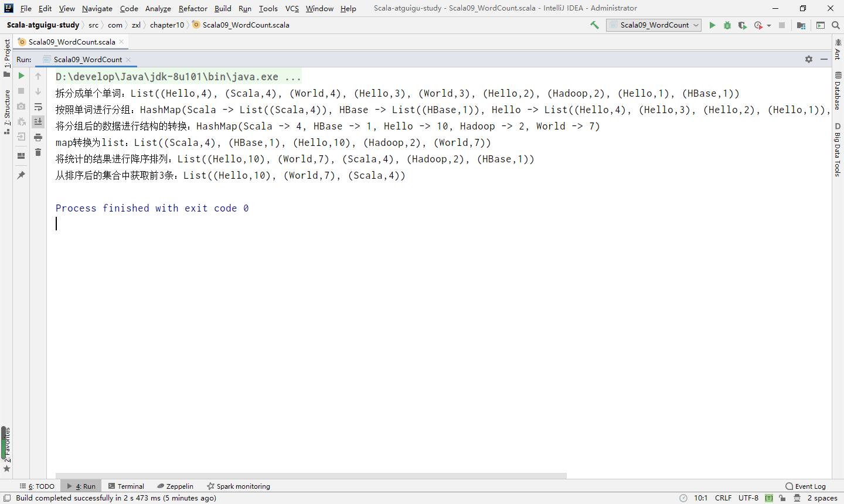Click the Attach Debugger bug icon in the Run panel
The height and width of the screenshot is (504, 844).
[21, 121]
